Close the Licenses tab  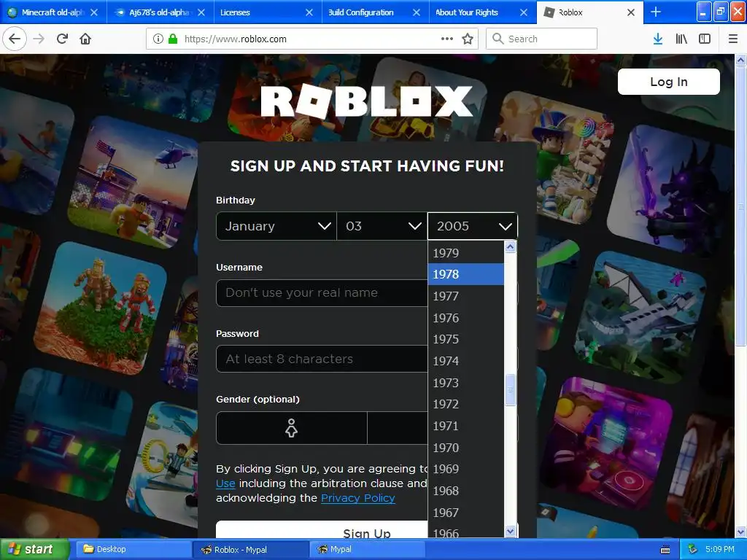[x=309, y=12]
